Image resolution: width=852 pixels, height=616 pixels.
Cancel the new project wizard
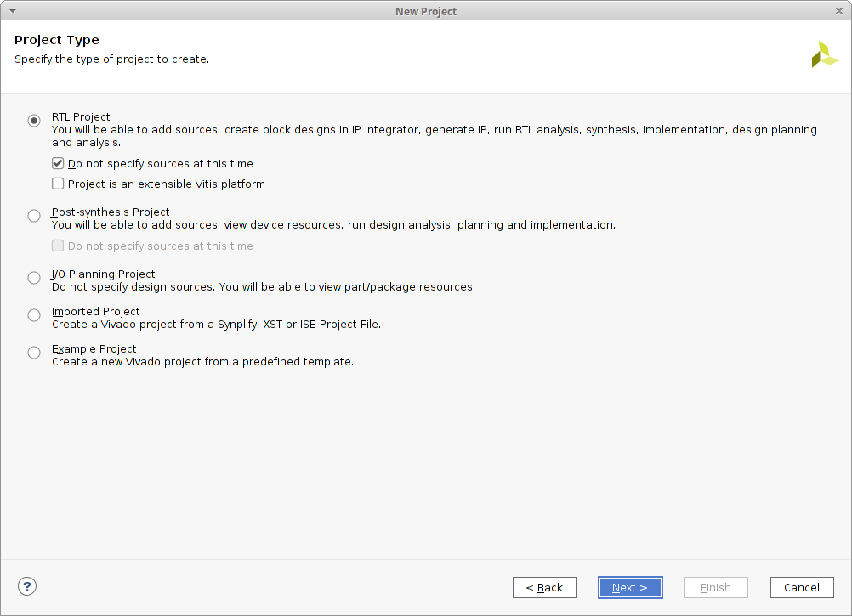802,587
